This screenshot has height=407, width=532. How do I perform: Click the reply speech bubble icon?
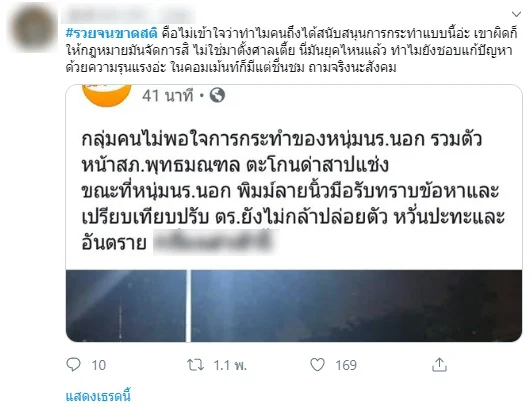pyautogui.click(x=73, y=365)
